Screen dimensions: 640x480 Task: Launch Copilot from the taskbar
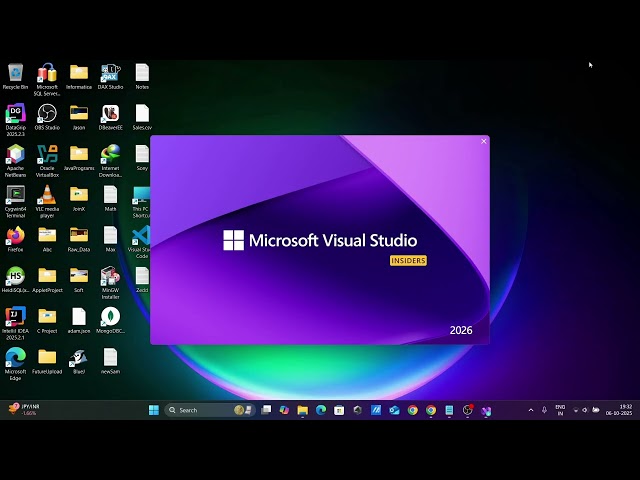284,410
